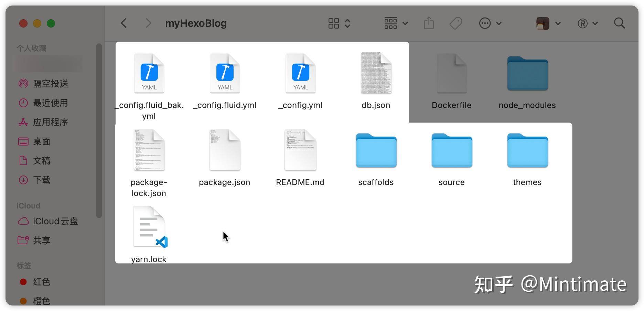The width and height of the screenshot is (644, 311).
Task: Open the view mode up/down chevrons
Action: pos(347,23)
